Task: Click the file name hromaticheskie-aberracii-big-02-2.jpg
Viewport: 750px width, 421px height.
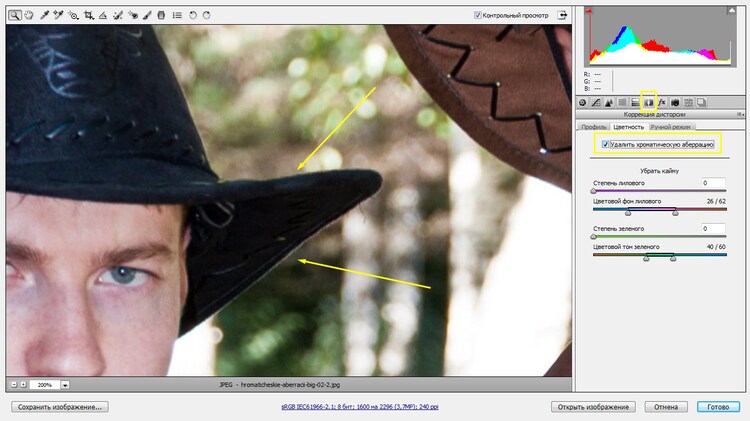Action: click(x=290, y=385)
